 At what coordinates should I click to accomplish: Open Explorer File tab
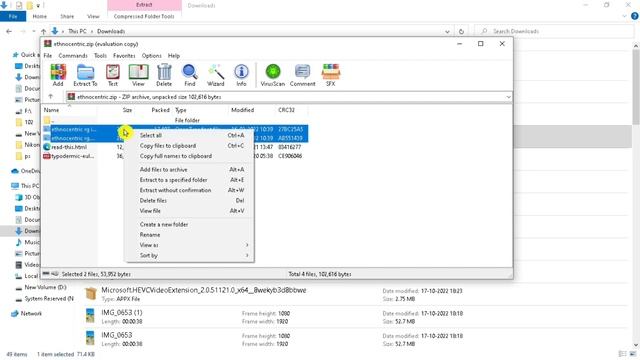tap(13, 16)
